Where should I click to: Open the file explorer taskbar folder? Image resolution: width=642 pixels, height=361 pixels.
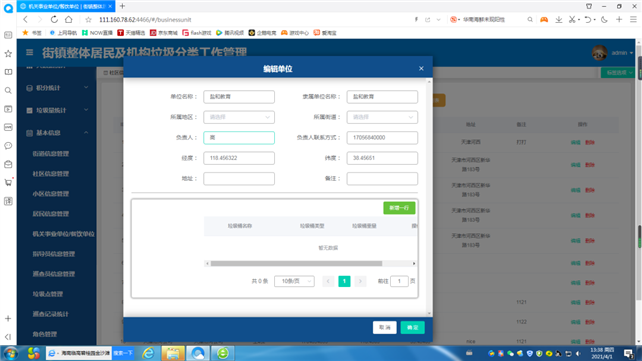pyautogui.click(x=173, y=353)
